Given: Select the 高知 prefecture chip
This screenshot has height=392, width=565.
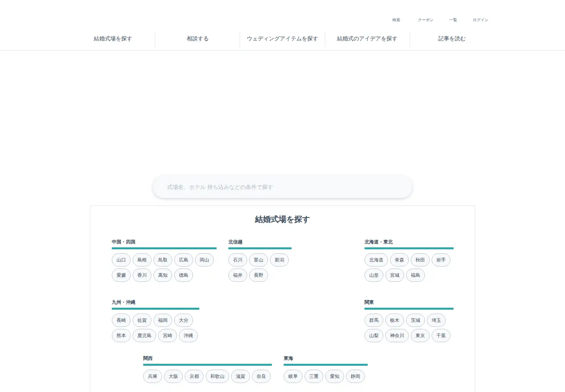Looking at the screenshot, I should 163,275.
